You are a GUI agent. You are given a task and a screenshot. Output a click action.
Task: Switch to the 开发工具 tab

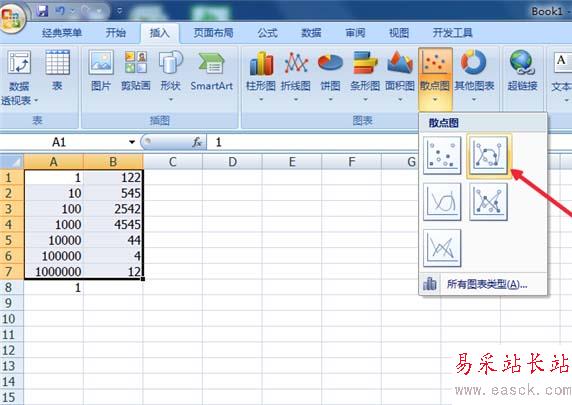click(452, 33)
